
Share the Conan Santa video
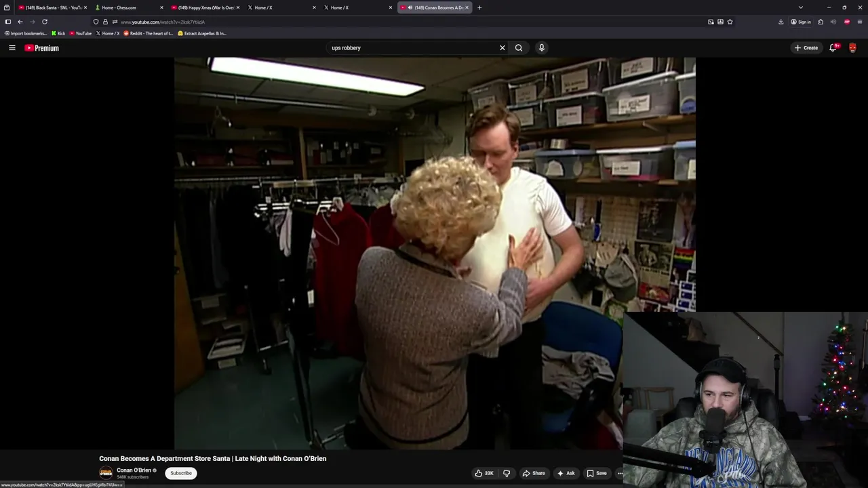tap(534, 473)
